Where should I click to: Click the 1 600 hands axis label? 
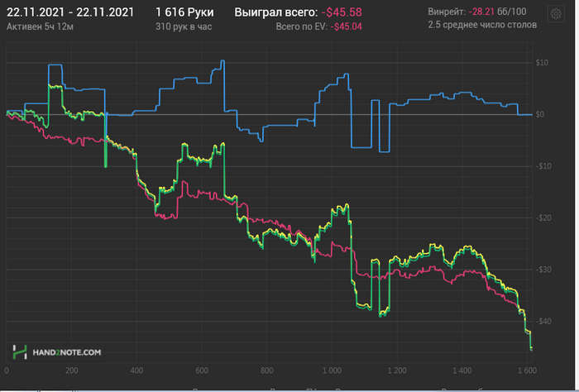pos(528,370)
